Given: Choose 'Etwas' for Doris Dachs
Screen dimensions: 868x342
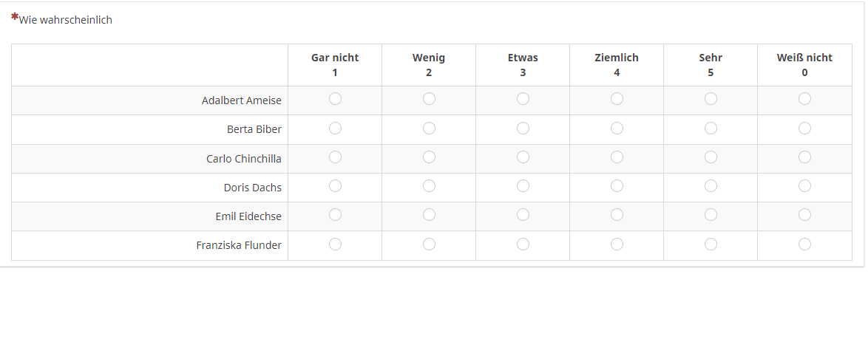Looking at the screenshot, I should click(x=523, y=186).
